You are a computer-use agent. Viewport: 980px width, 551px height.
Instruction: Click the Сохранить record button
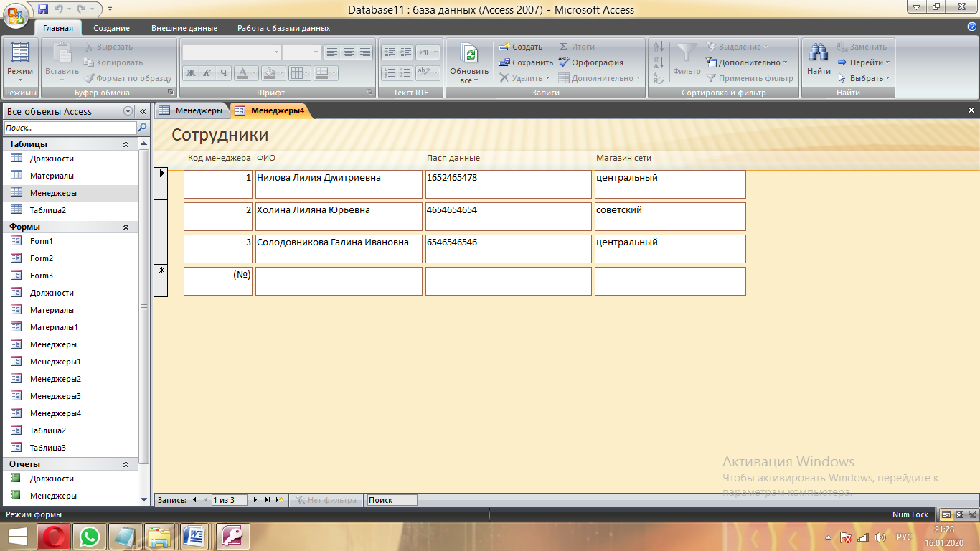(x=526, y=62)
